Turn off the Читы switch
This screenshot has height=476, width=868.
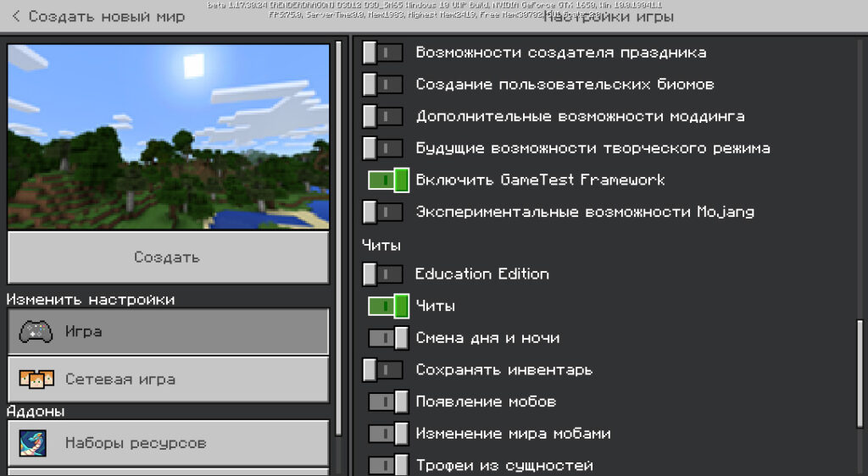(x=388, y=306)
